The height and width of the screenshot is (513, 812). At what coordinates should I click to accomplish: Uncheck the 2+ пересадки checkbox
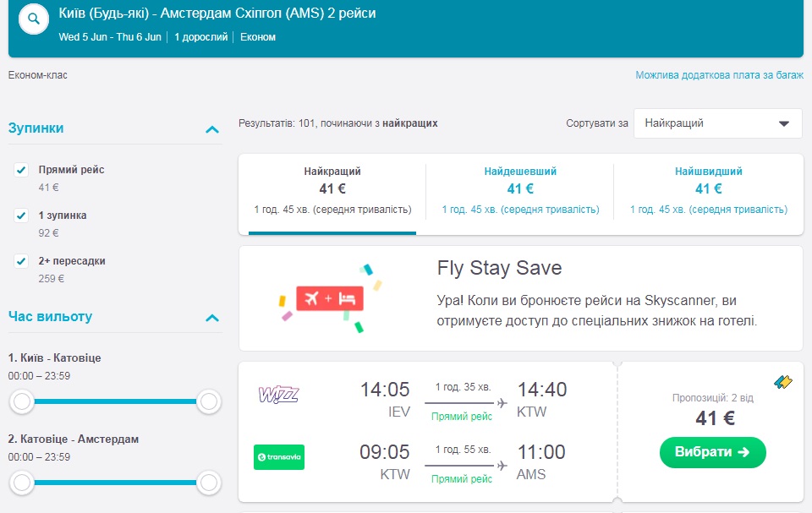tap(22, 261)
